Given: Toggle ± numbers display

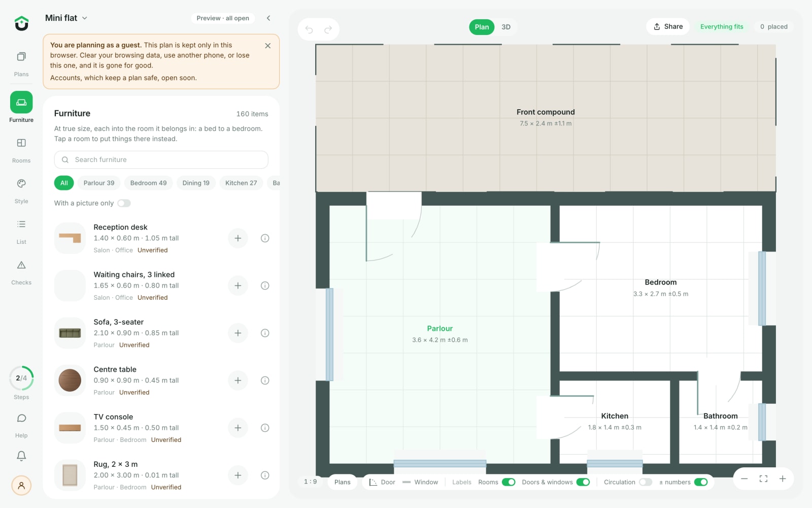Looking at the screenshot, I should click(701, 482).
